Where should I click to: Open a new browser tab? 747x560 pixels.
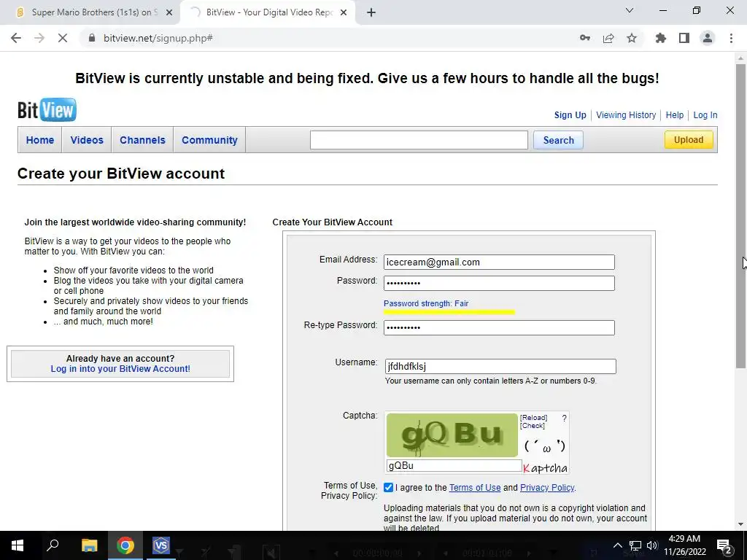click(x=371, y=13)
